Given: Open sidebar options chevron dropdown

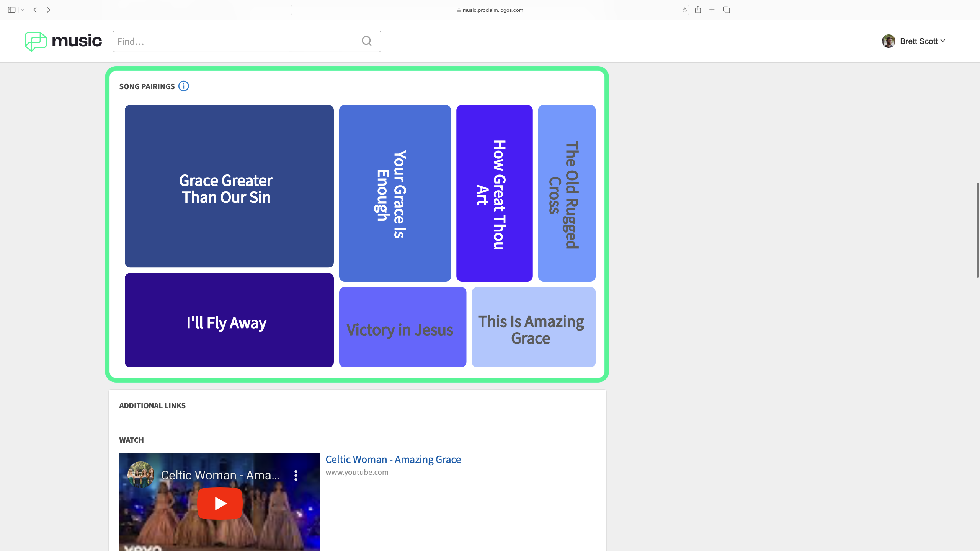Looking at the screenshot, I should click(23, 10).
